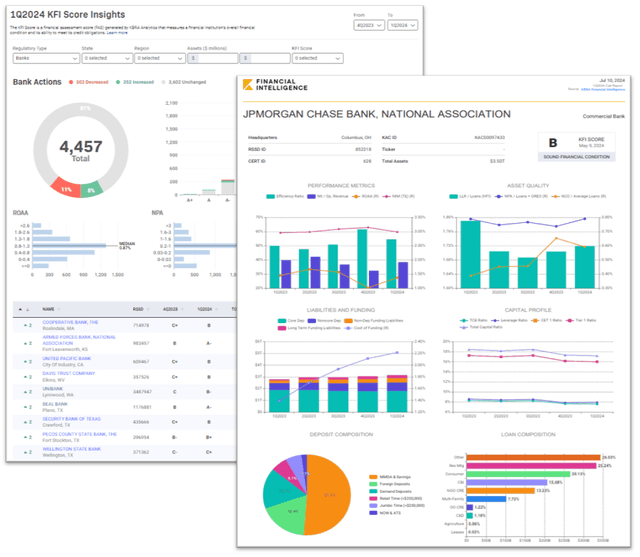The height and width of the screenshot is (557, 640).
Task: Open SECURITY BANK OF TEXAS link
Action: point(71,419)
